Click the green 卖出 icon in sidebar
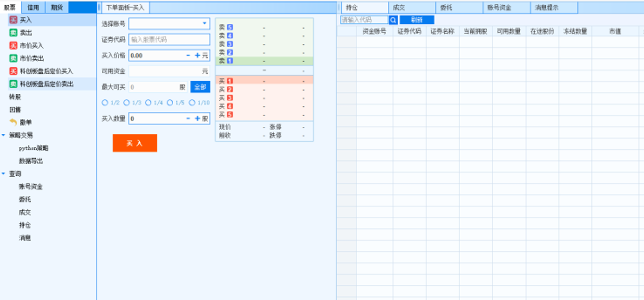This screenshot has width=644, height=300. pos(13,33)
